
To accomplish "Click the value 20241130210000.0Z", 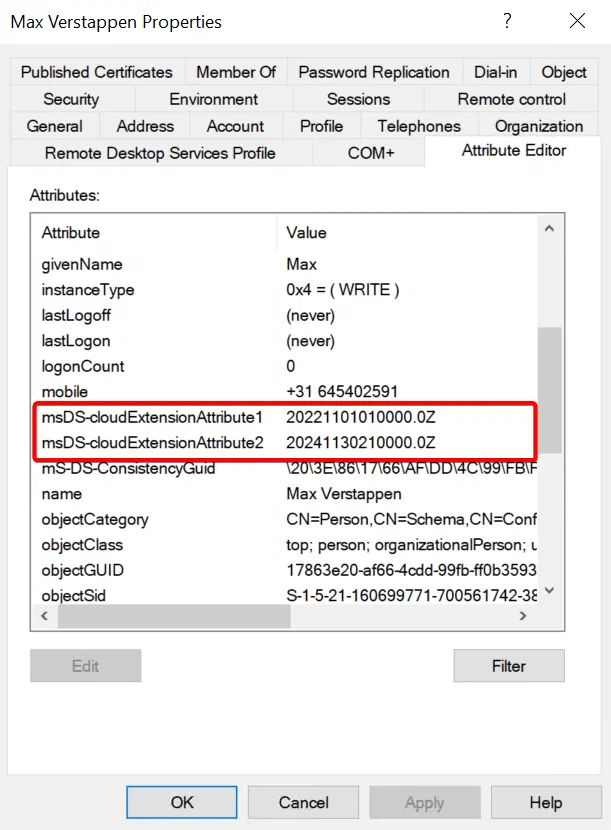I will tap(361, 443).
